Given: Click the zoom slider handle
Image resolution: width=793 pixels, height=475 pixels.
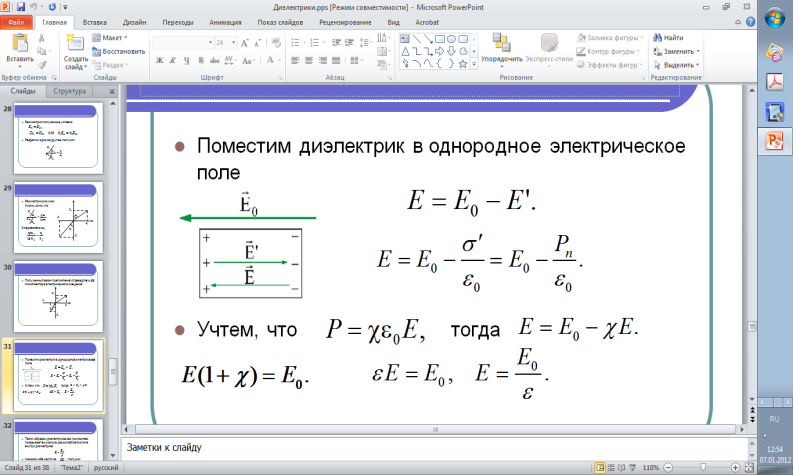Looking at the screenshot, I should point(702,467).
